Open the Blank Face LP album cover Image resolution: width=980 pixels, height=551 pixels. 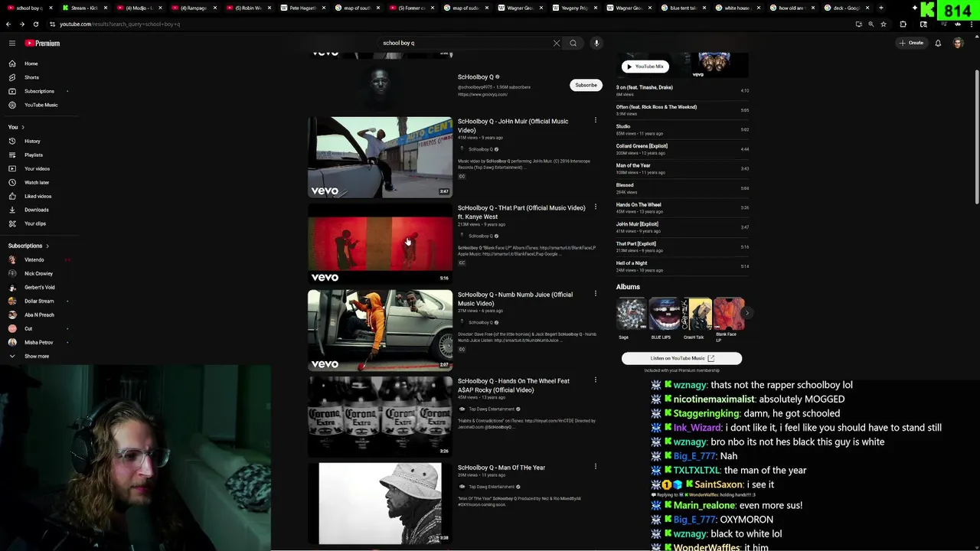(729, 314)
